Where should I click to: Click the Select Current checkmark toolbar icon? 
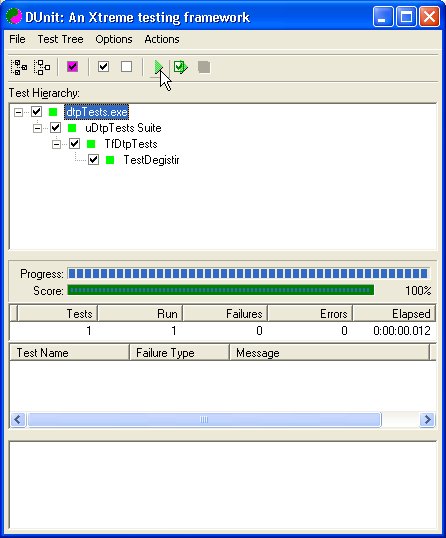click(103, 66)
